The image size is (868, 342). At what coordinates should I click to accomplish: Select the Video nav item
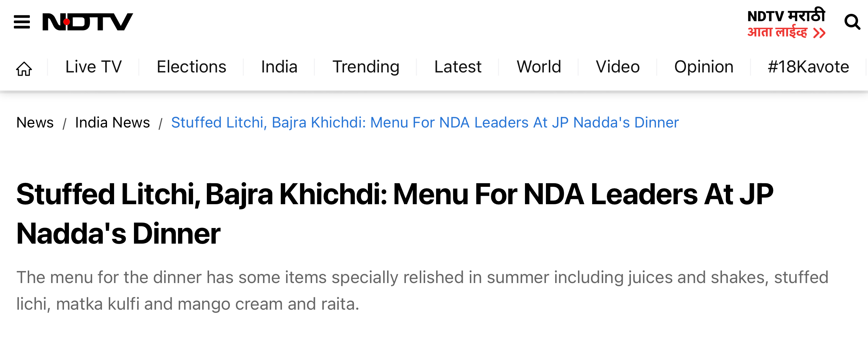pos(618,67)
